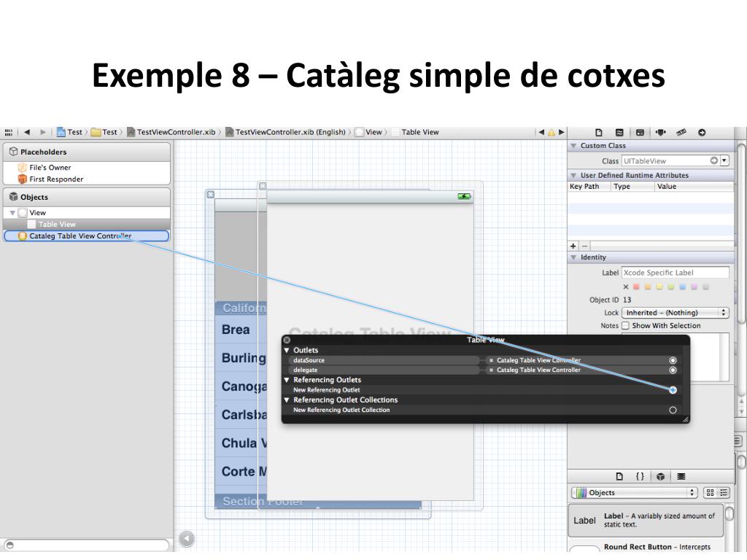The width and height of the screenshot is (747, 560).
Task: Expand the document outline with round arrow button
Action: 187,538
